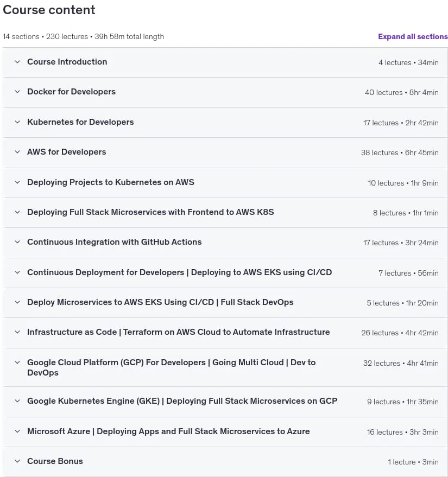Expand the Course Introduction chevron
Viewport: 448px width, 477px height.
[x=17, y=62]
